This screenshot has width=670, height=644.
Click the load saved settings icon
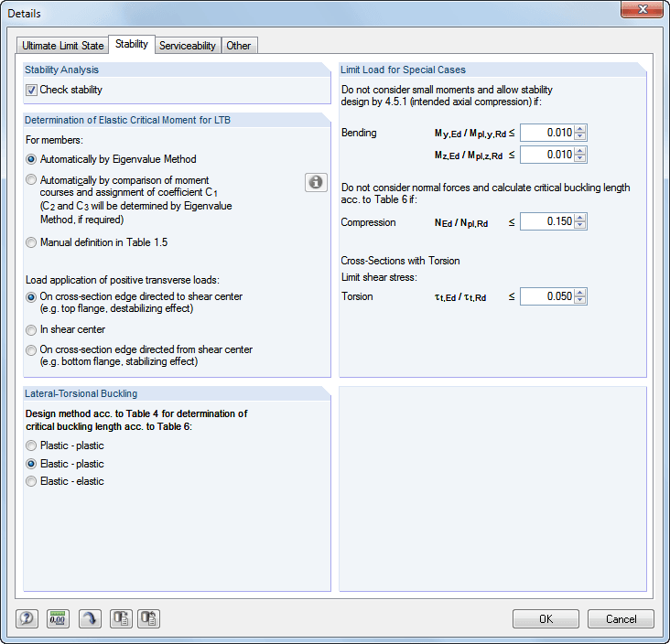coord(121,618)
